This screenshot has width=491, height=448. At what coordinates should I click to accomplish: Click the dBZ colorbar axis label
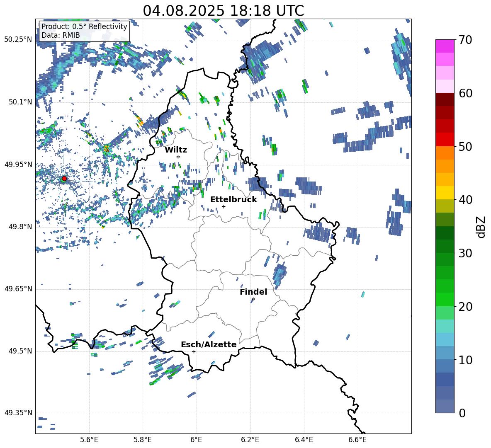[481, 227]
